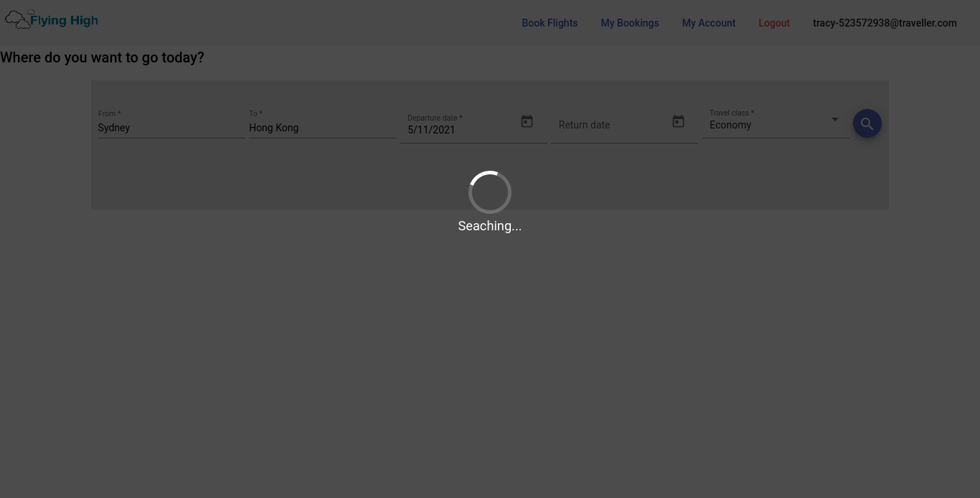
Task: Log out using the Logout link
Action: coord(774,23)
